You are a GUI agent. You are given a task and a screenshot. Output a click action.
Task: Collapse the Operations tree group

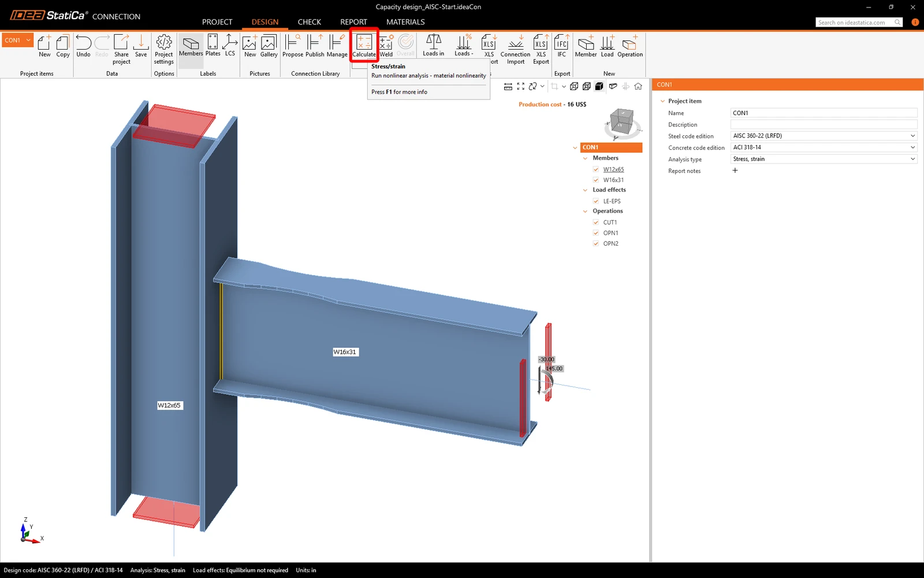pyautogui.click(x=586, y=212)
